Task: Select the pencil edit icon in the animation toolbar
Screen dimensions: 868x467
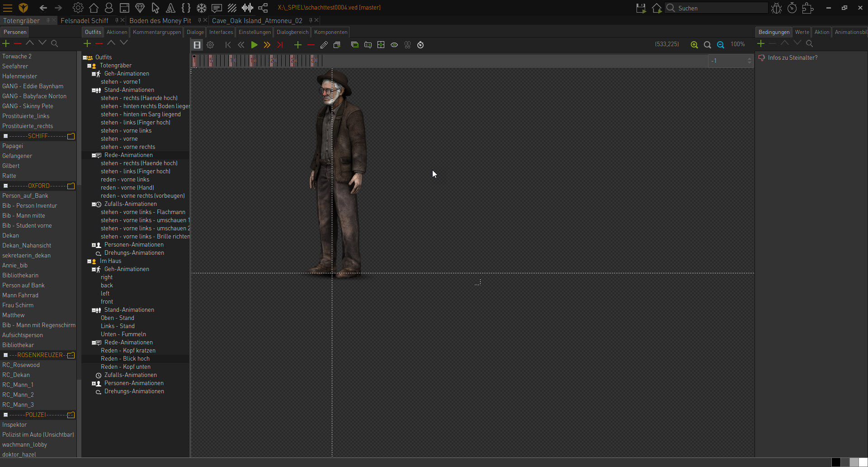Action: pos(324,45)
